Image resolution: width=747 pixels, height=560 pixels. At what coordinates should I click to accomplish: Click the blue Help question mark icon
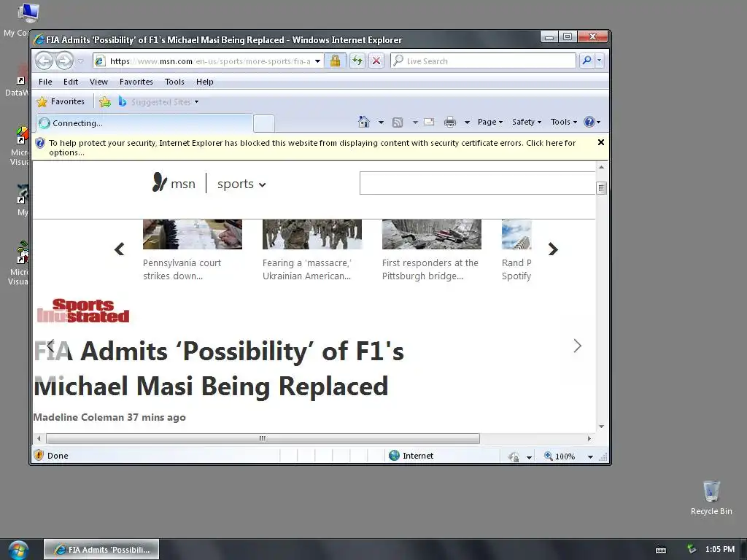589,122
